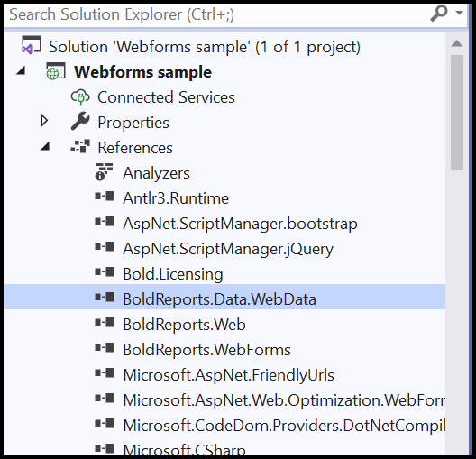The width and height of the screenshot is (476, 459).
Task: Click the vertical scrollbar thumb
Action: [x=457, y=112]
